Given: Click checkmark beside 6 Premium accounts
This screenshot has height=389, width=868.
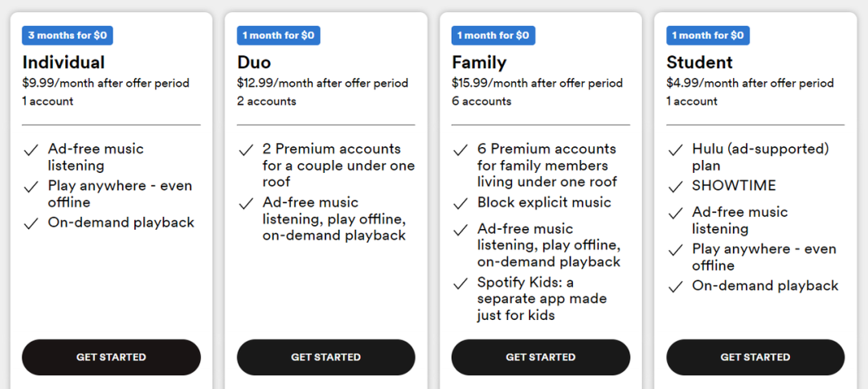Looking at the screenshot, I should coord(461,149).
